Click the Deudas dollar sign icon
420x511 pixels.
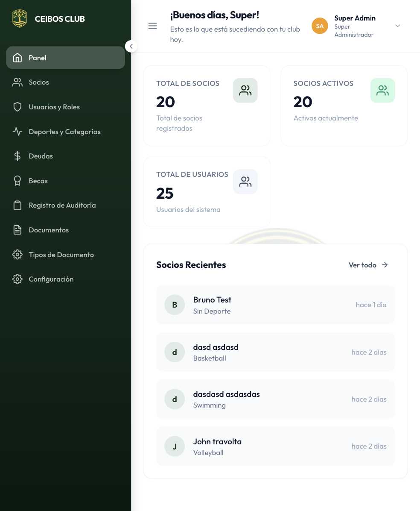(x=17, y=156)
